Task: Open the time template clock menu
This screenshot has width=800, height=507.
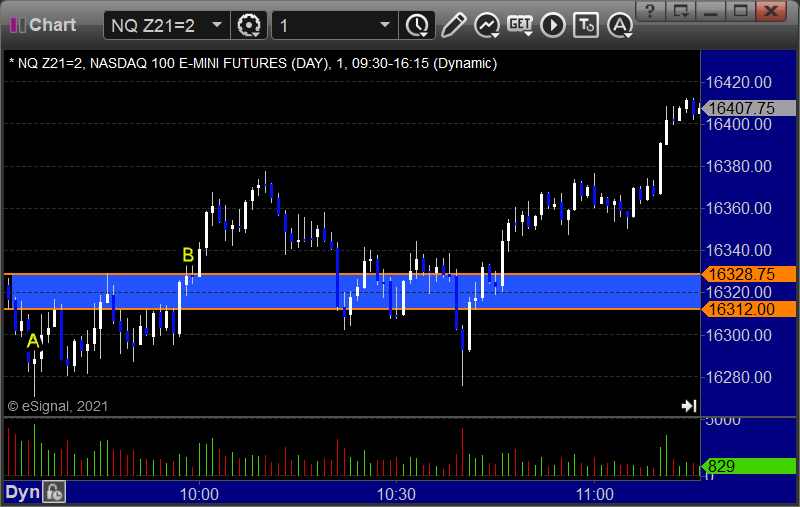Action: click(x=417, y=25)
